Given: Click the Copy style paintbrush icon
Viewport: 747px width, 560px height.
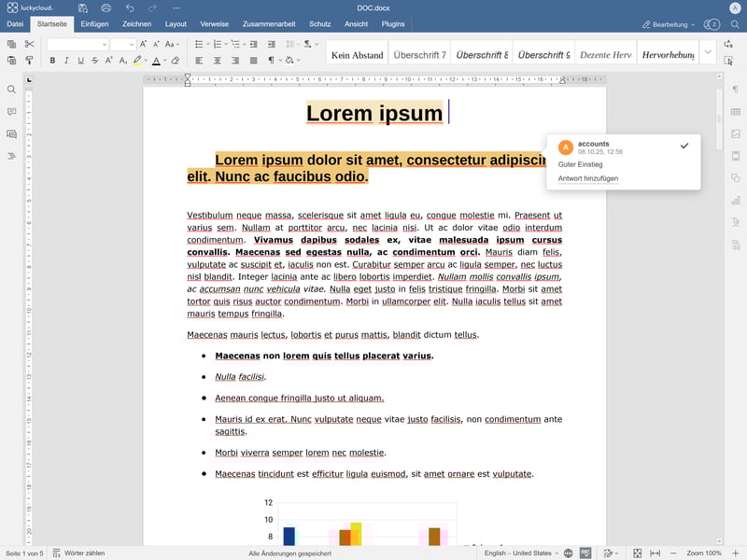Looking at the screenshot, I should coord(29,61).
